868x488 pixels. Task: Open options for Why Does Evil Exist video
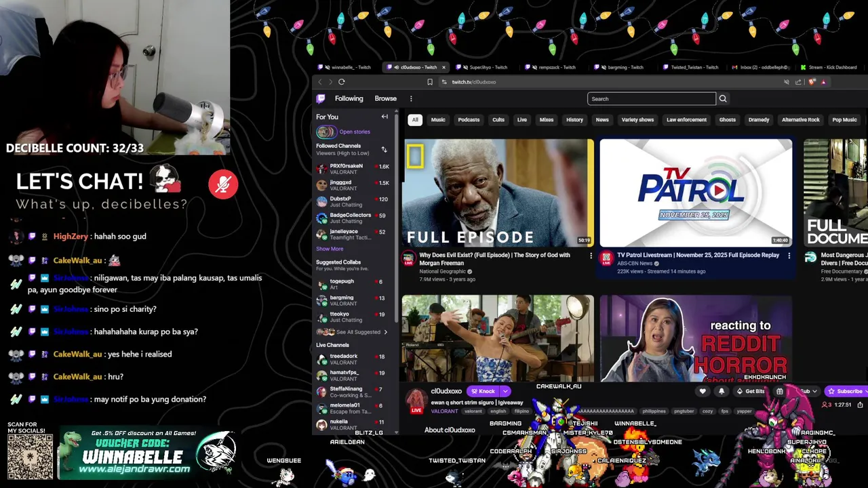click(591, 256)
